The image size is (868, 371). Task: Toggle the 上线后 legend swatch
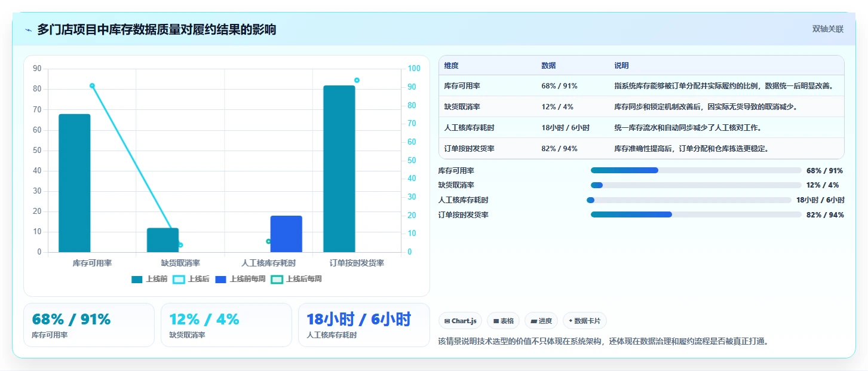pos(179,279)
